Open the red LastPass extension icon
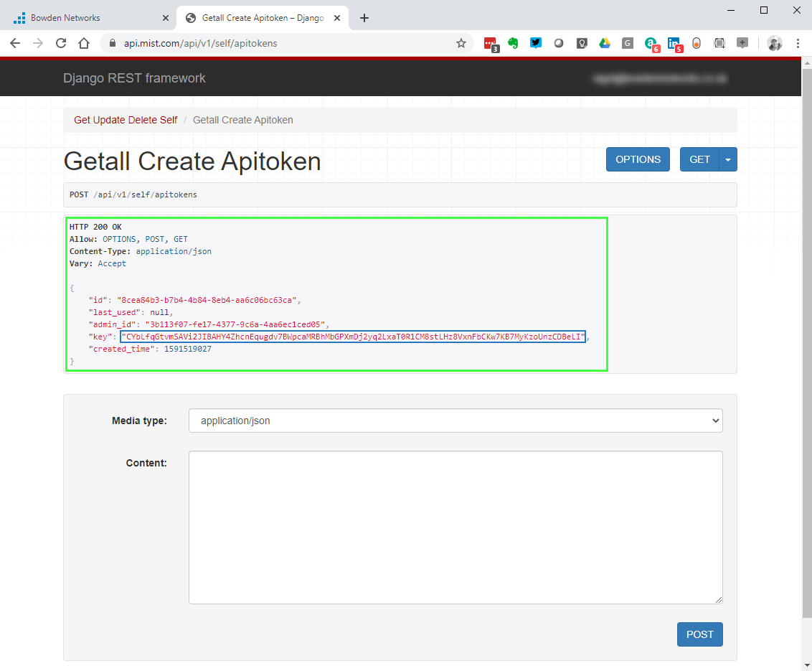This screenshot has height=671, width=812. coord(491,44)
